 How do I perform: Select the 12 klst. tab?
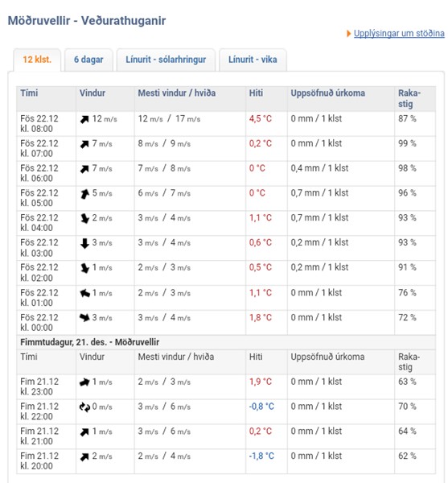[37, 60]
